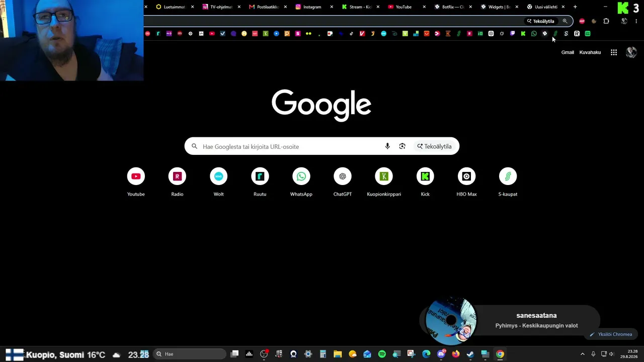Open Discord from the taskbar
Screen dimensions: 644x362
[441, 354]
